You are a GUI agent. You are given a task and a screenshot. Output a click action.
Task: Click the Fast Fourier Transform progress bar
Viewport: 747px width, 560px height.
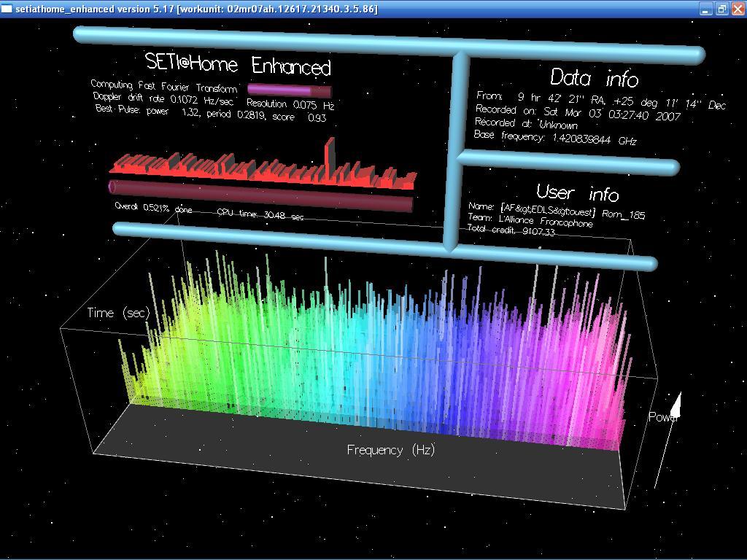290,90
